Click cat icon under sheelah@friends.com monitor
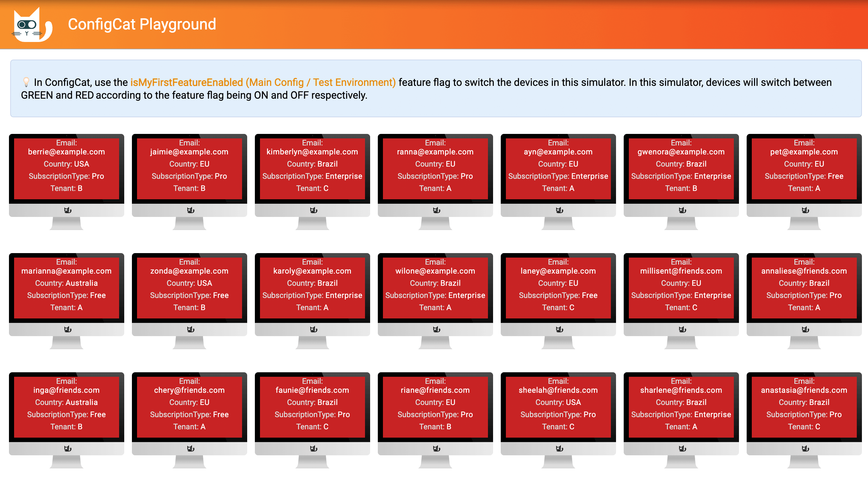Viewport: 868px width, 478px height. click(x=559, y=449)
